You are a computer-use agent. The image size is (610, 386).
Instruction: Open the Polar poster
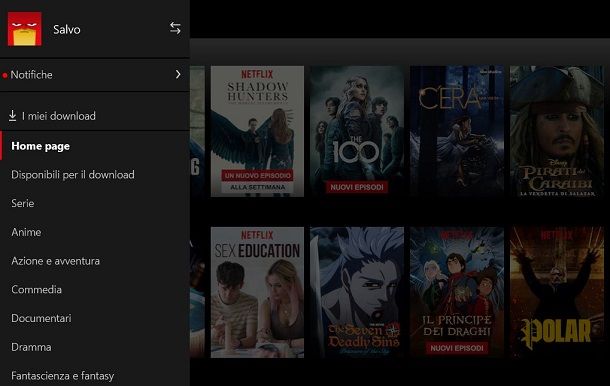tap(557, 292)
